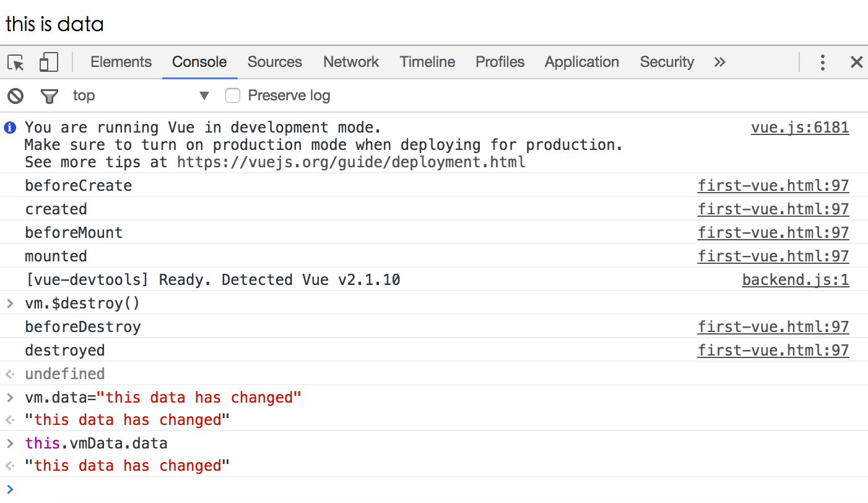Click the empty console prompt input line
868x503 pixels.
(x=433, y=489)
